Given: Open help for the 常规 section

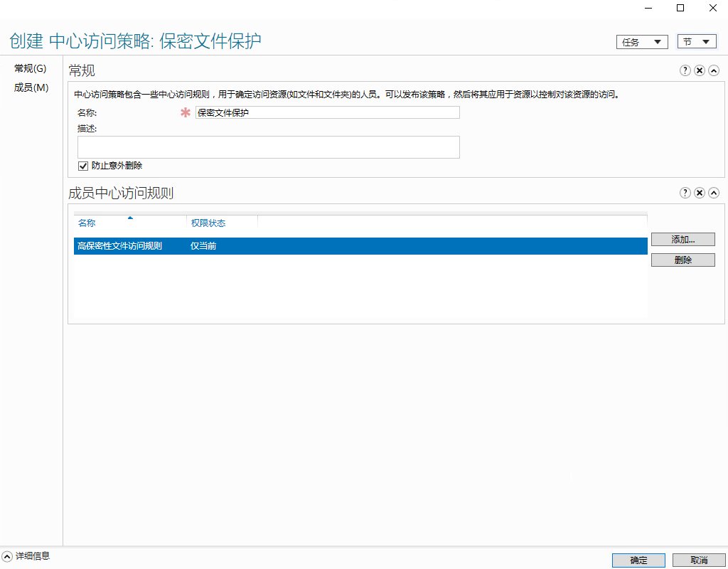Looking at the screenshot, I should click(x=685, y=70).
